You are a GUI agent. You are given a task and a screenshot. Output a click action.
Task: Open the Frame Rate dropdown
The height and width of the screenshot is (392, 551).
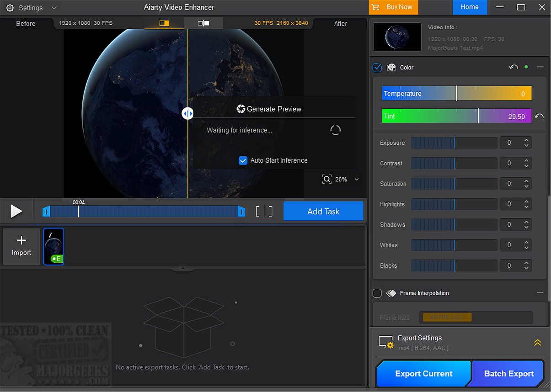[475, 318]
